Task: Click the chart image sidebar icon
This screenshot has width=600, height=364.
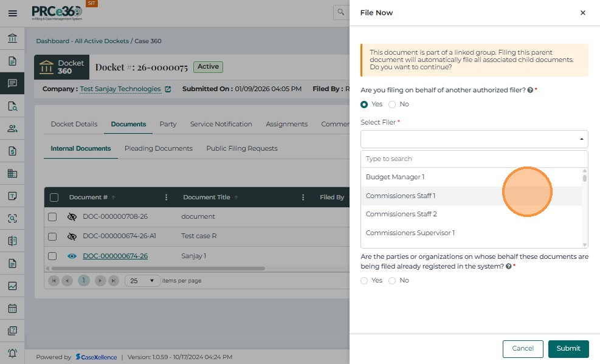Action: (x=12, y=286)
